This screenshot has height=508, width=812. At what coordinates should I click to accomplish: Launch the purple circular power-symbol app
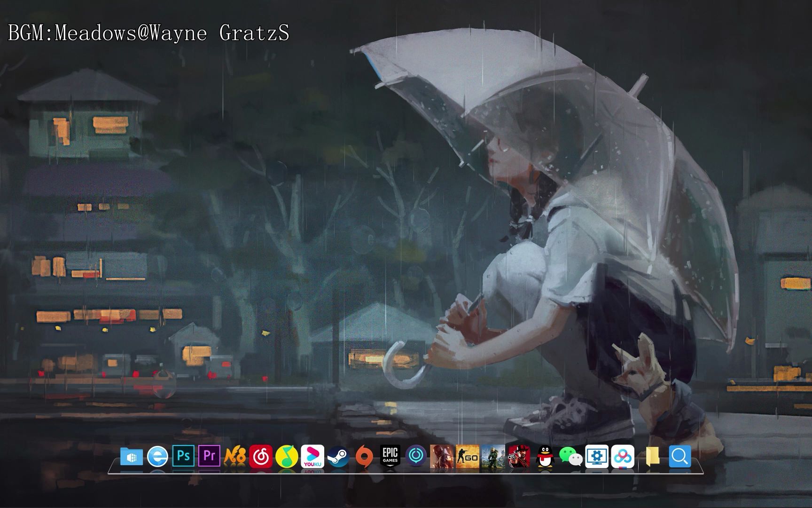[x=416, y=456]
